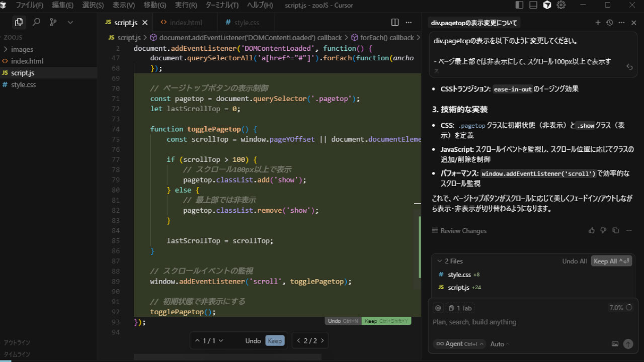Copy the chat response
Screen dimensions: 644x362
pyautogui.click(x=615, y=231)
